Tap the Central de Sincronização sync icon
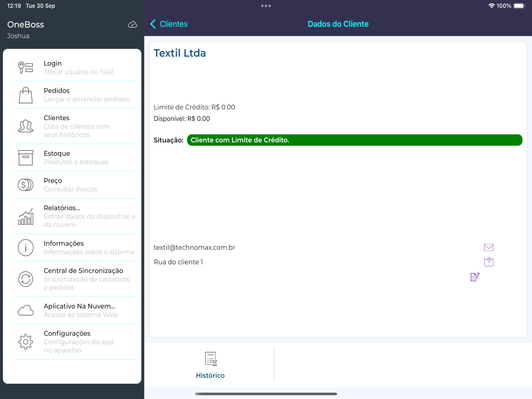The image size is (532, 399). (26, 279)
